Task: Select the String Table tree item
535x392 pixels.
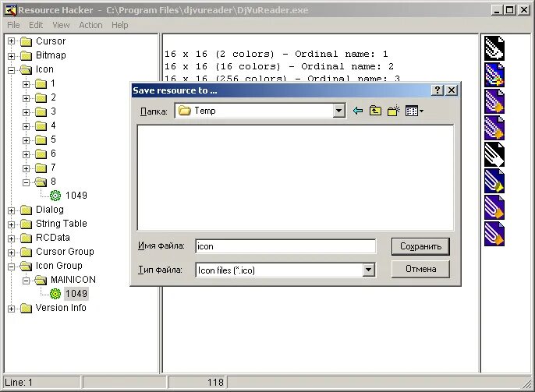Action: (62, 224)
